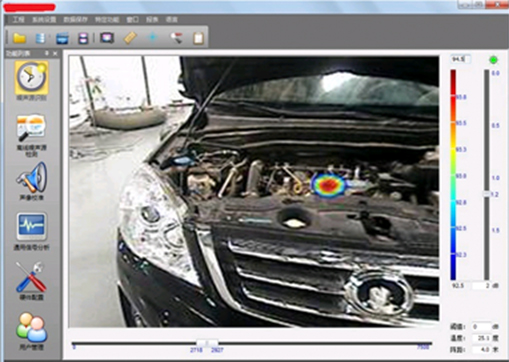Click the vertical dynamic range slider handle
509x362 pixels.
click(x=487, y=194)
